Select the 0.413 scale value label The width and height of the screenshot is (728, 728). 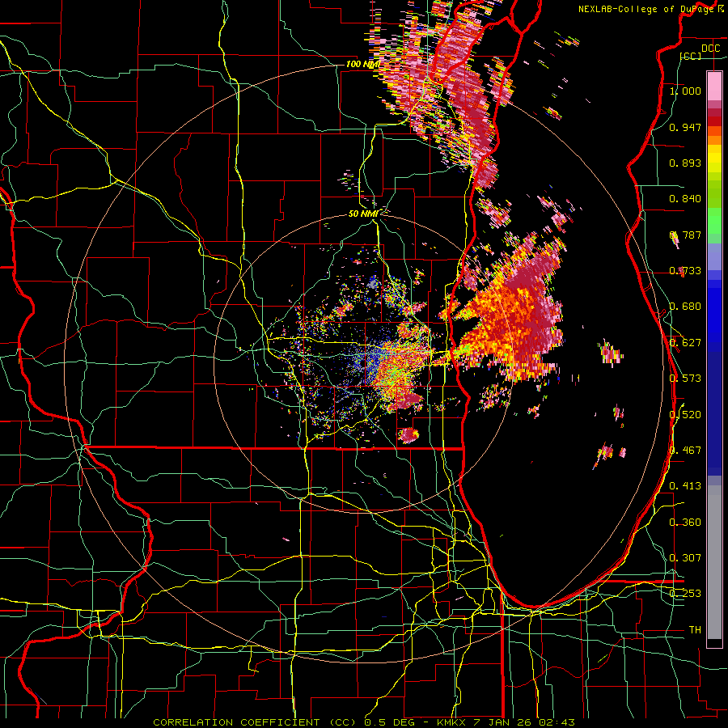pyautogui.click(x=685, y=486)
